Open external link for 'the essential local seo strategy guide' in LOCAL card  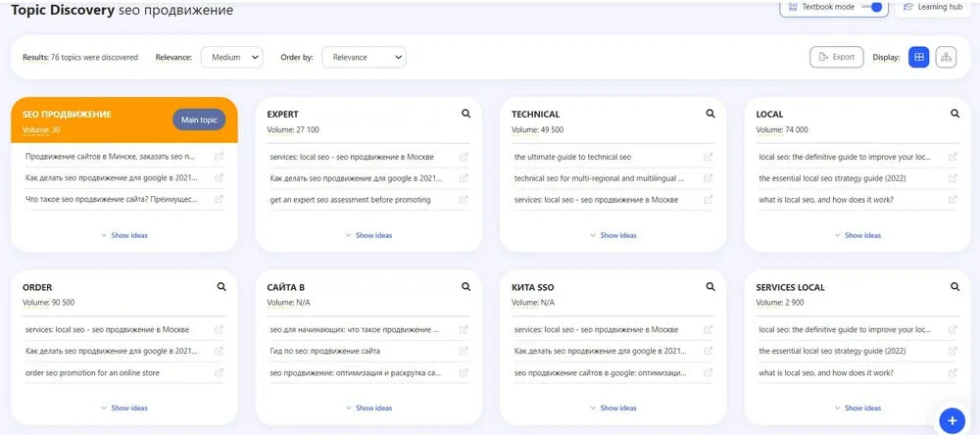(x=953, y=178)
